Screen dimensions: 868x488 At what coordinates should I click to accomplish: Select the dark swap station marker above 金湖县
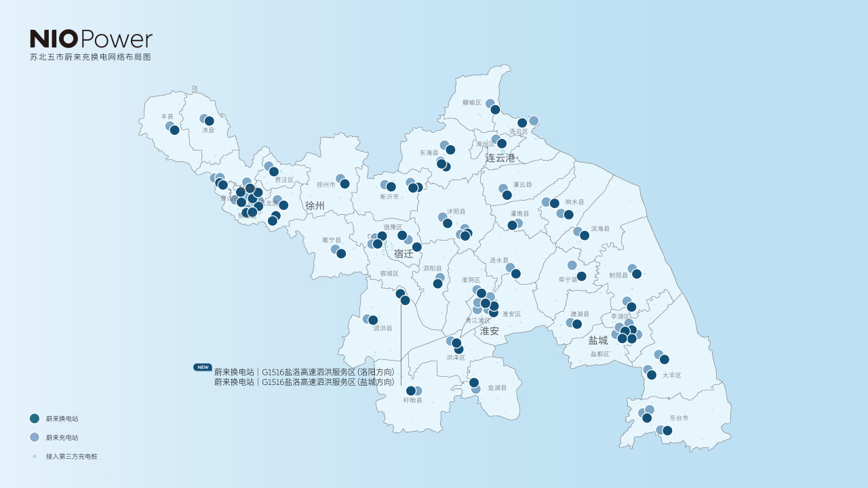[474, 383]
